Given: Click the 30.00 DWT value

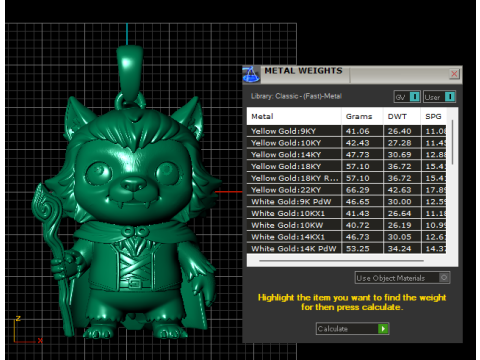Looking at the screenshot, I should point(399,201).
